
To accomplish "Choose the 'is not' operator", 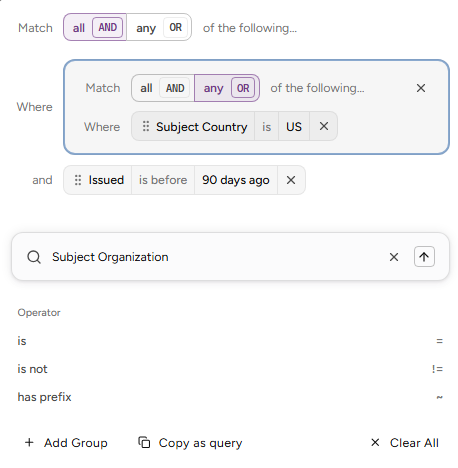I will [230, 369].
